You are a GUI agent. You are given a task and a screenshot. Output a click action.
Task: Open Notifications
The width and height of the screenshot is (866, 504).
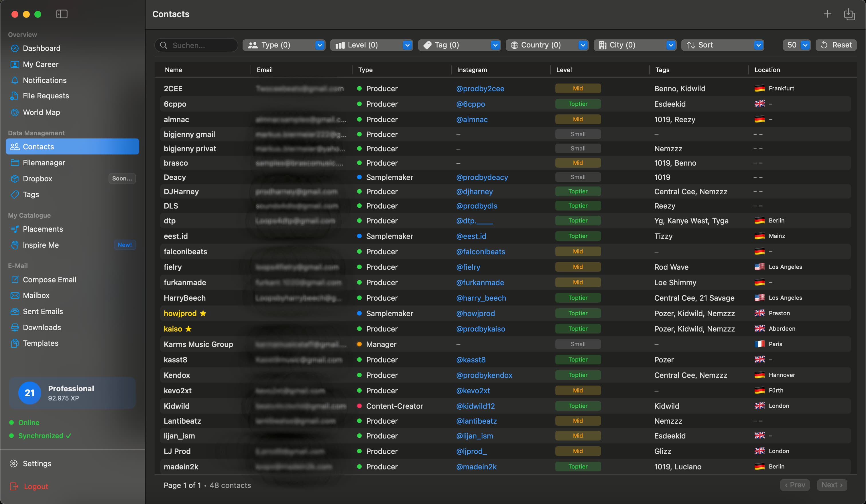click(44, 80)
